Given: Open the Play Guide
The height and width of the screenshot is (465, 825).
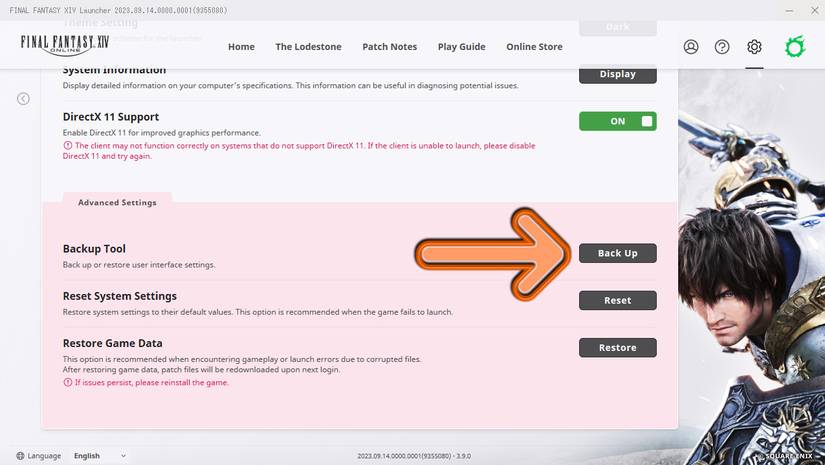Looking at the screenshot, I should pos(461,47).
